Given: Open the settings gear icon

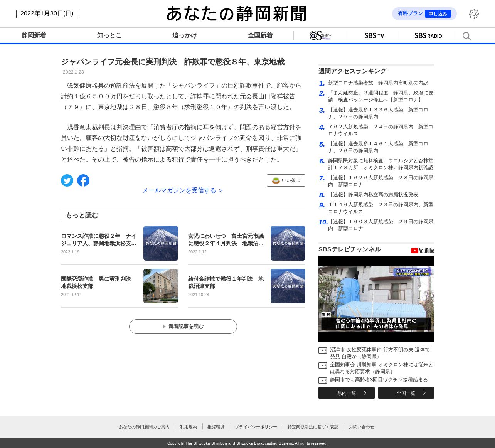Looking at the screenshot, I should click(x=474, y=14).
